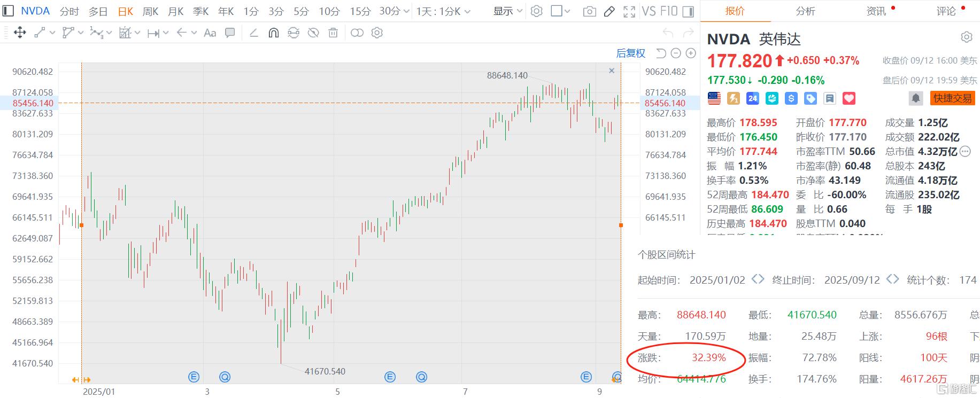Select the chart measurement tool

click(x=125, y=33)
